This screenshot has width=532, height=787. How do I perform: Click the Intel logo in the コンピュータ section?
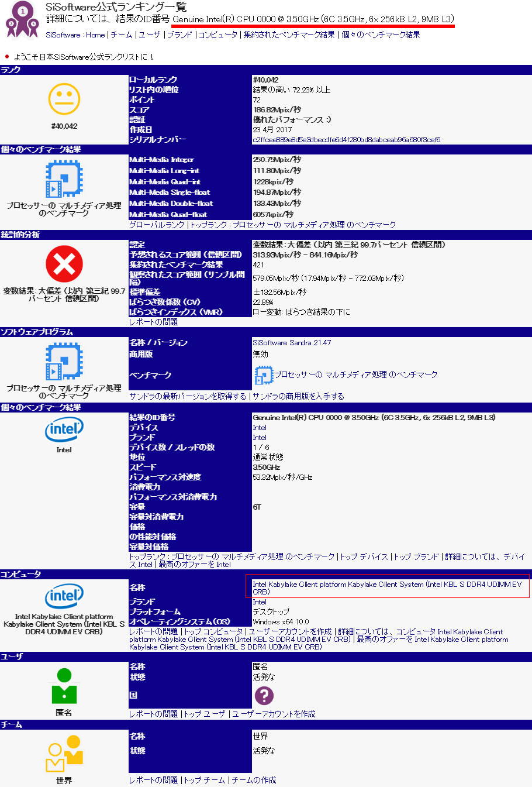[64, 596]
